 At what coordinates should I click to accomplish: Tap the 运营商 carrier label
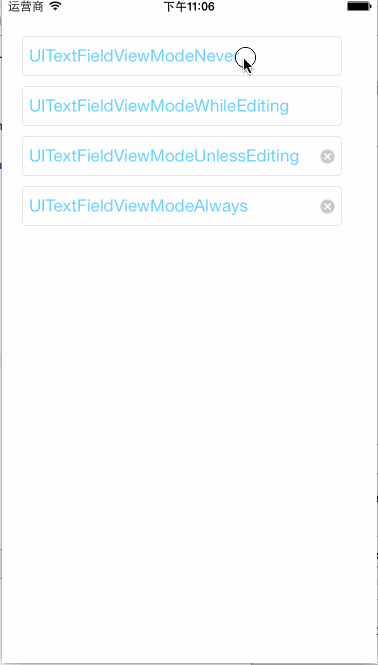(26, 6)
